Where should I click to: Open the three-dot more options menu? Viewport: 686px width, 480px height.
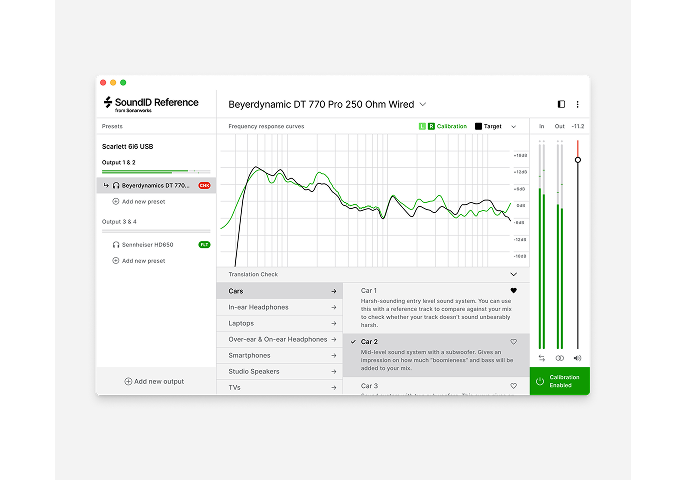point(578,104)
